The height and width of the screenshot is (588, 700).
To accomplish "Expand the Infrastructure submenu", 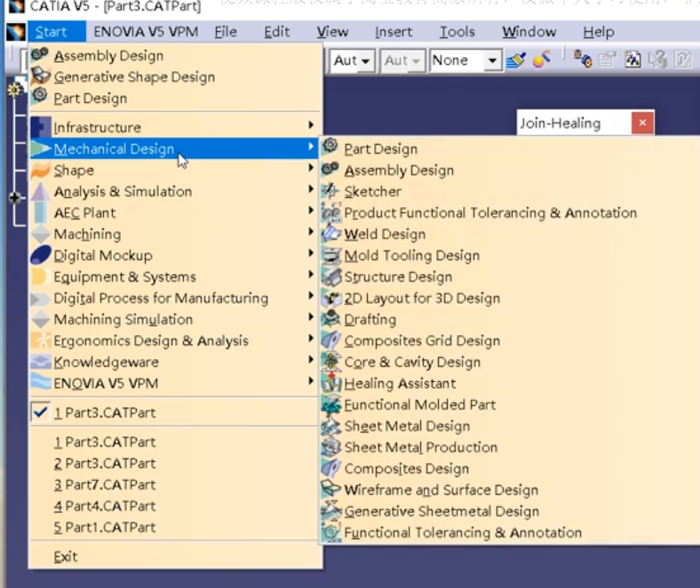I will tap(176, 128).
